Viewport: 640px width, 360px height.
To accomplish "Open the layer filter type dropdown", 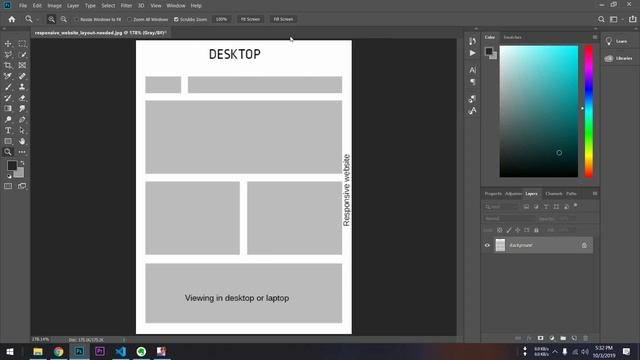I will click(x=502, y=207).
